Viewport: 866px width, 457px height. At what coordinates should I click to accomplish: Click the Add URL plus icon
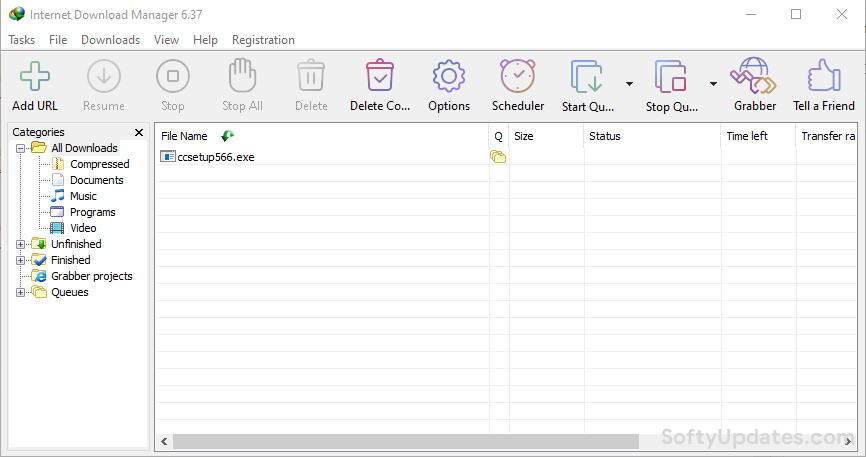coord(35,76)
